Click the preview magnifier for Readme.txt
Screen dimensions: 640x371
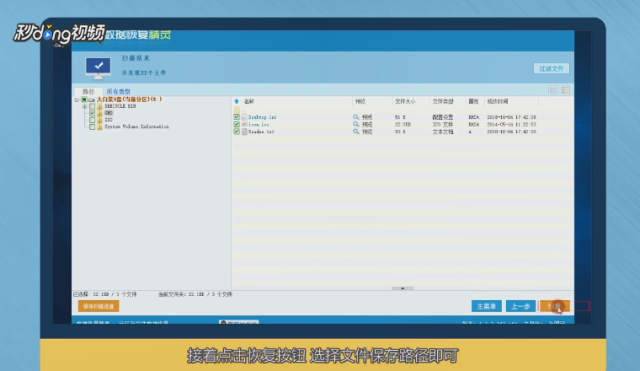356,131
